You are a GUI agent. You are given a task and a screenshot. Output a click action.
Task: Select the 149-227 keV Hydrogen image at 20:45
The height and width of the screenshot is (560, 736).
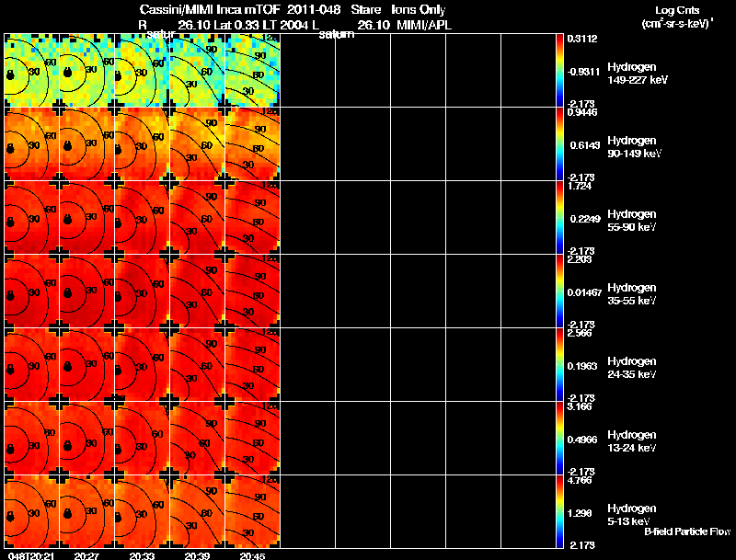(x=252, y=70)
